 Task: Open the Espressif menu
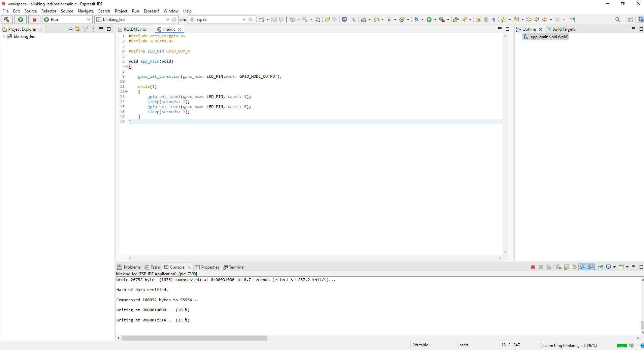coord(151,11)
